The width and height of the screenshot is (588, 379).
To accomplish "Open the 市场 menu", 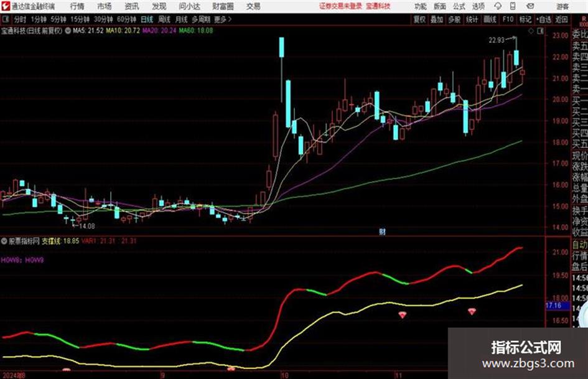I will pyautogui.click(x=105, y=6).
